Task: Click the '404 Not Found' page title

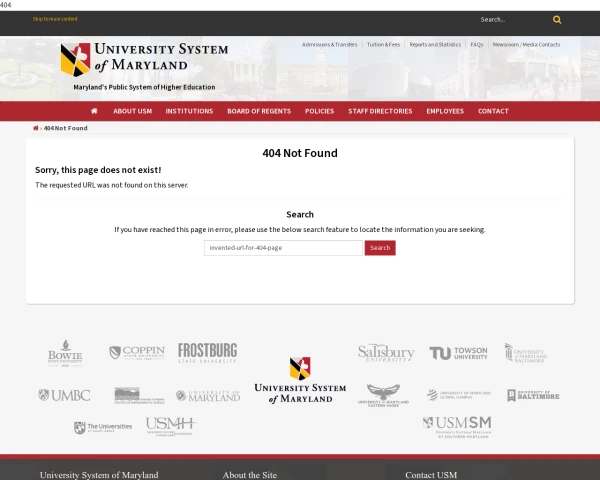Action: [x=300, y=153]
